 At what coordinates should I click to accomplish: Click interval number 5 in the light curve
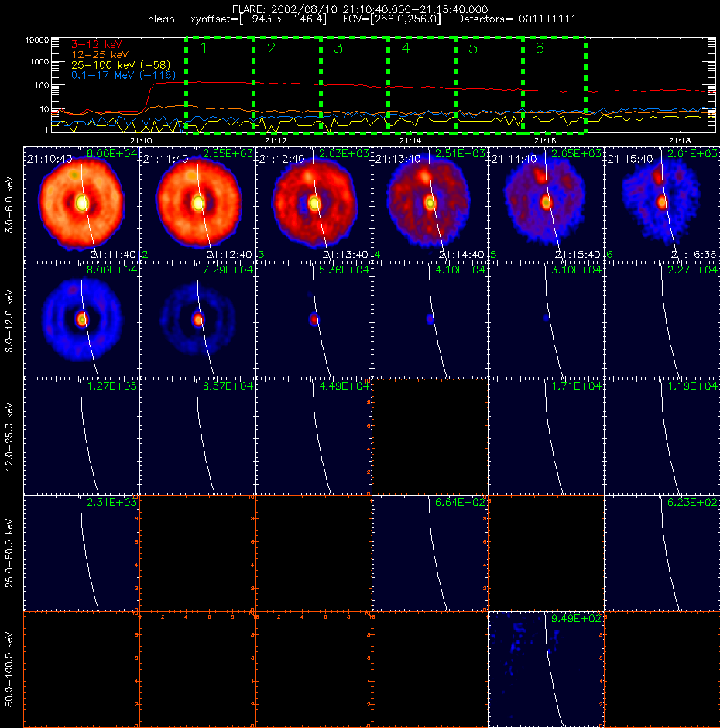pyautogui.click(x=473, y=48)
